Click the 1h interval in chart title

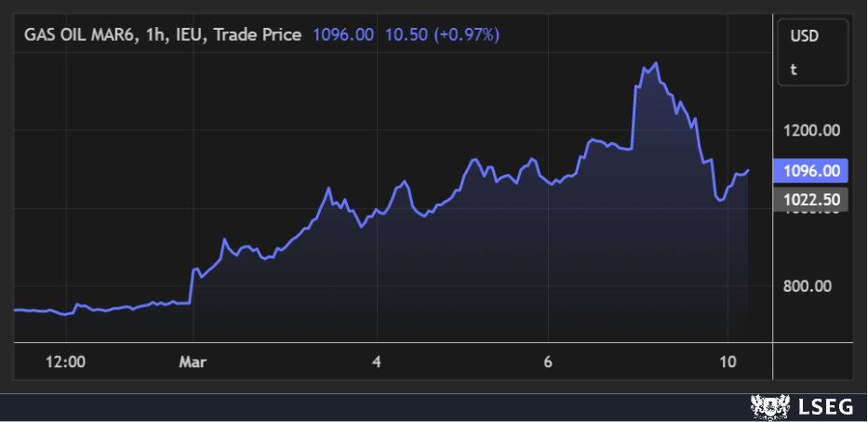(156, 34)
